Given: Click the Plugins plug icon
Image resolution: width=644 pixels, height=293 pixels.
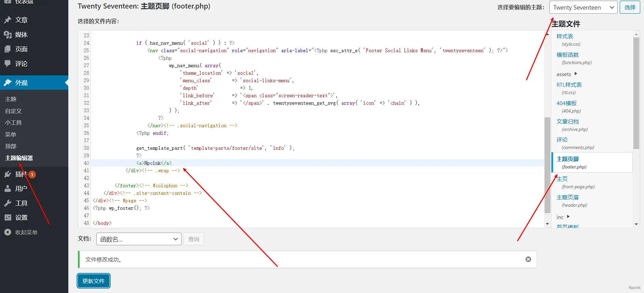Looking at the screenshot, I should tap(8, 174).
